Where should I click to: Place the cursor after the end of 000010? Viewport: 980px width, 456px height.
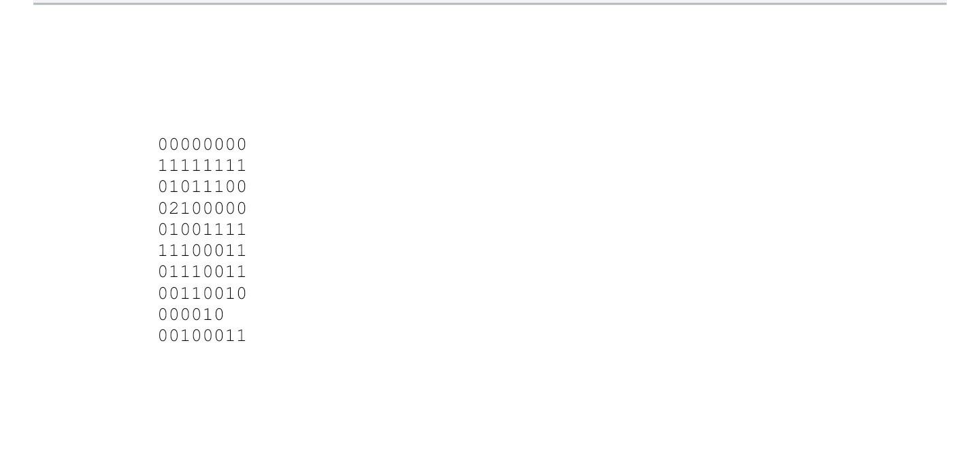click(225, 314)
